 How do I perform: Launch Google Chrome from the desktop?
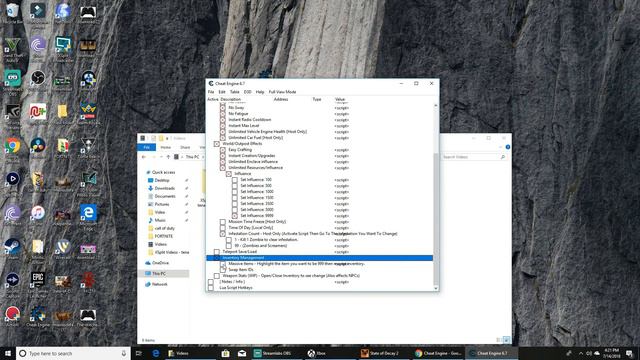coord(13,146)
